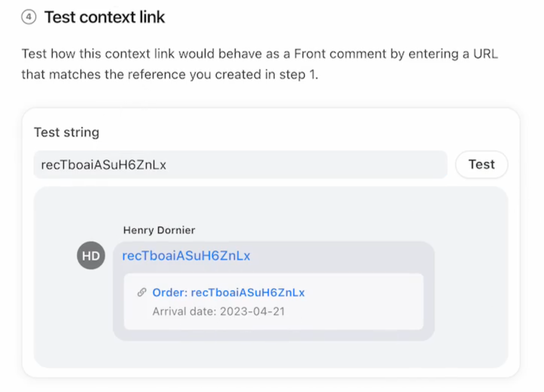Click the instructions paragraph under the heading

point(260,64)
